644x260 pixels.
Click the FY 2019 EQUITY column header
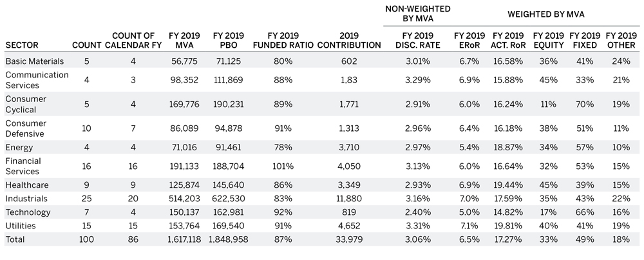coord(548,40)
